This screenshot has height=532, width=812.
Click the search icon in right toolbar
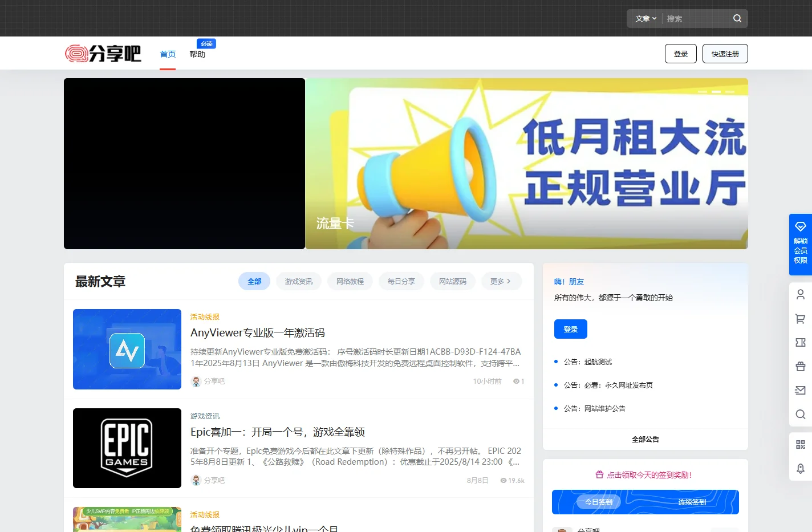coord(801,415)
